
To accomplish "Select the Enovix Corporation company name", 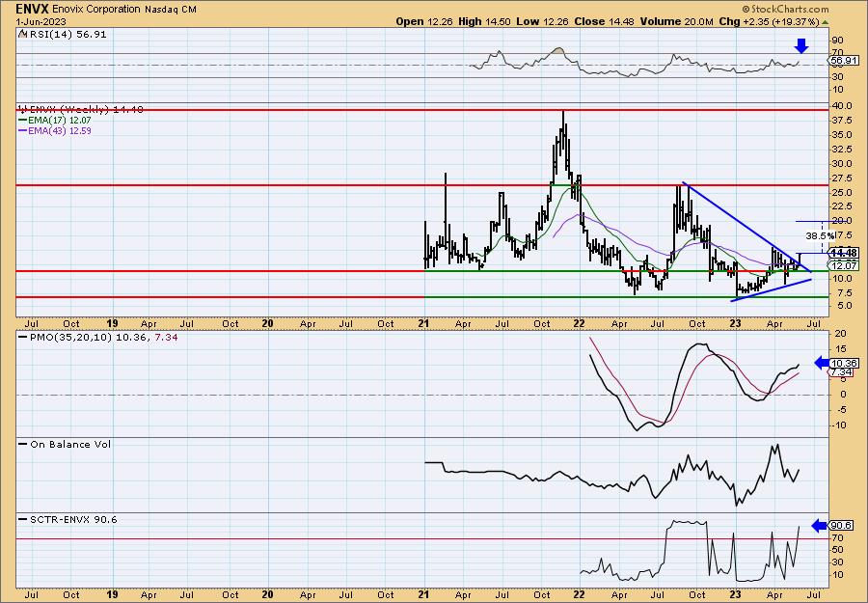I will (96, 9).
